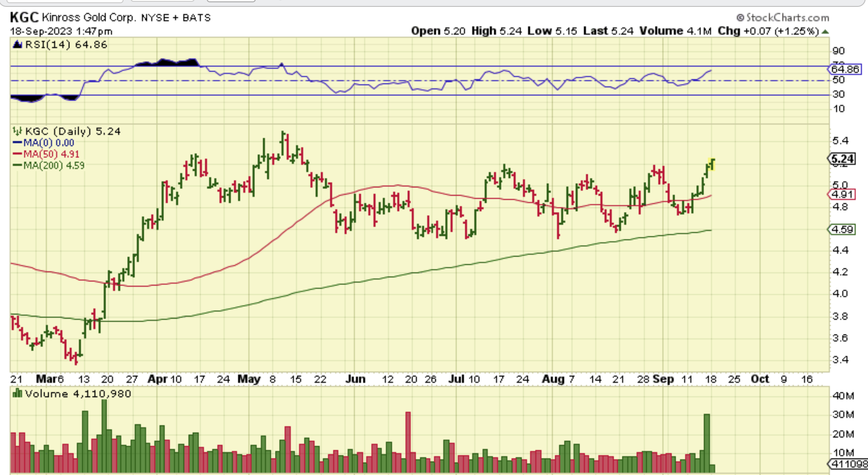Image resolution: width=868 pixels, height=475 pixels.
Task: Click the red MA(50) legend line
Action: click(x=17, y=154)
